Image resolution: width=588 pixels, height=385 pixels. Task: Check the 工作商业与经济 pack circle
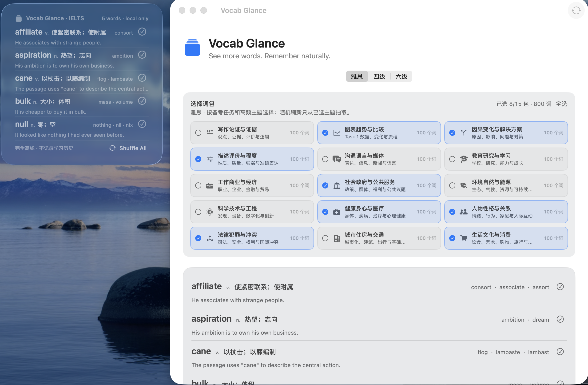pos(198,185)
